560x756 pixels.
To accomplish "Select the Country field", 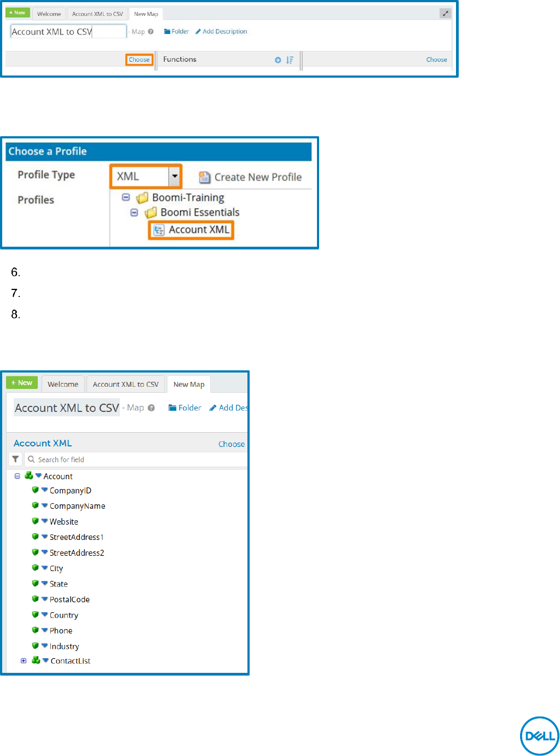I will click(64, 615).
